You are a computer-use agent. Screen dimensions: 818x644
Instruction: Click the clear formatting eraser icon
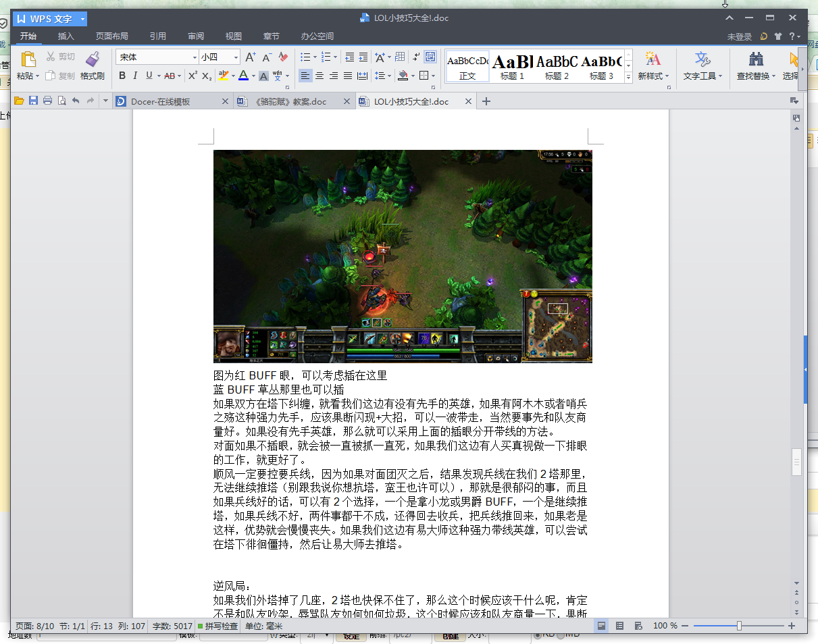[283, 57]
